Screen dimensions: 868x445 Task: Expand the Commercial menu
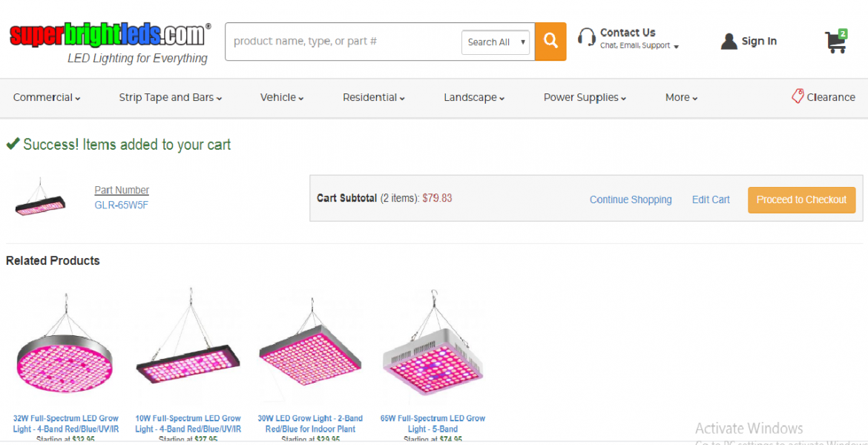coord(47,97)
